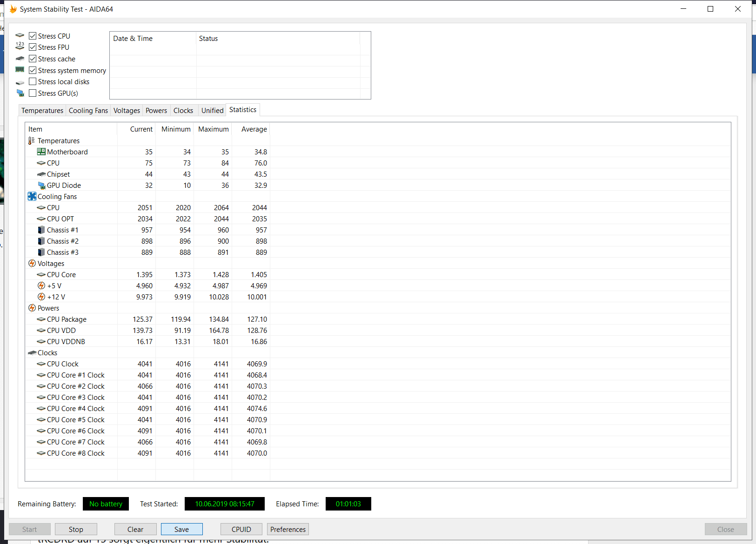
Task: Uncheck the Stress system memory checkbox
Action: click(33, 70)
